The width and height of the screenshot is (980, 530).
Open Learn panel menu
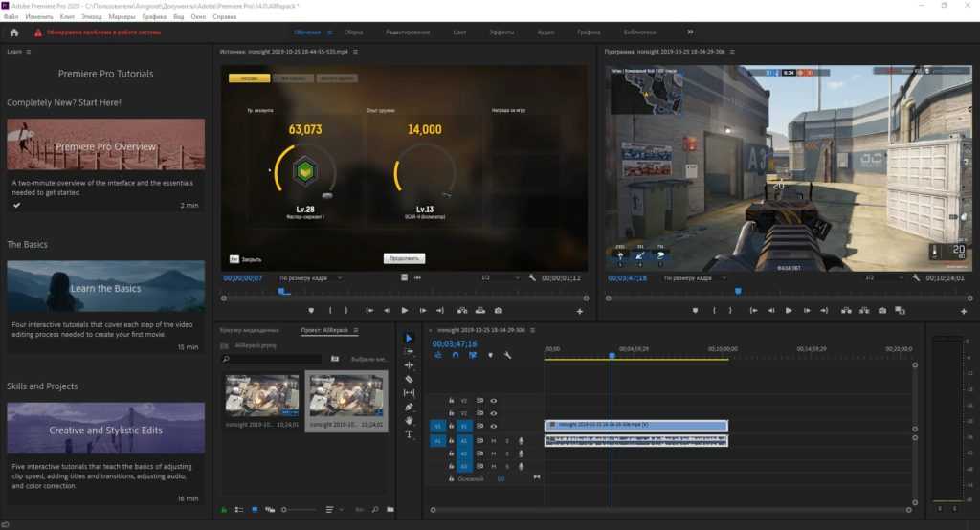pyautogui.click(x=29, y=52)
